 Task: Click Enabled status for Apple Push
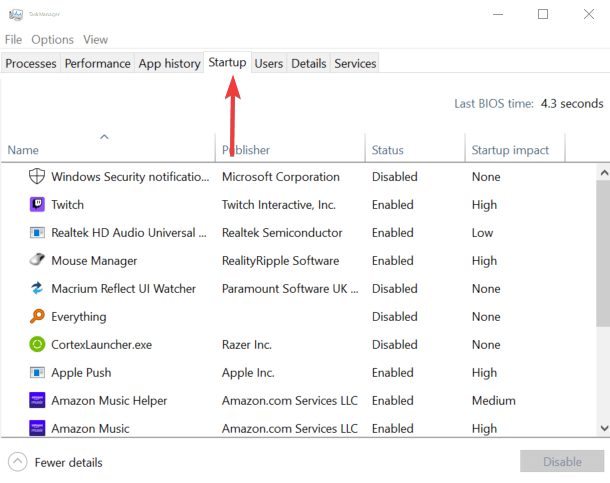point(393,373)
